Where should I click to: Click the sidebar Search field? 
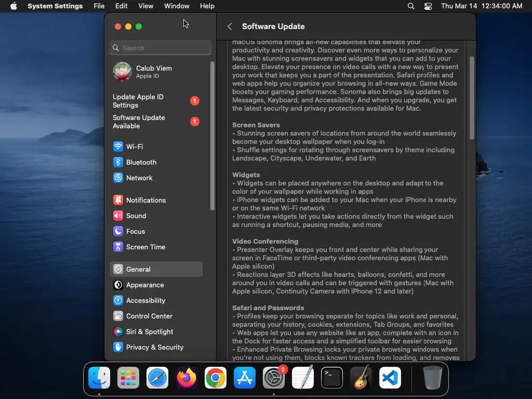point(160,48)
